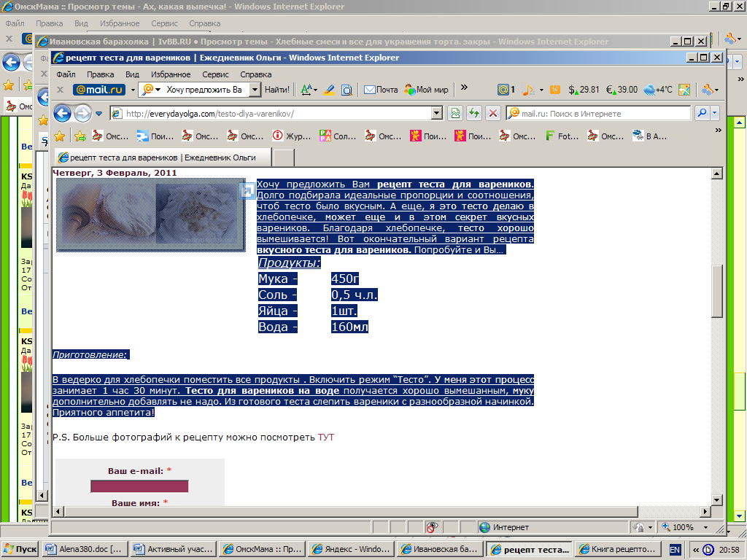Open the Сервис menu of front window

coord(215,74)
